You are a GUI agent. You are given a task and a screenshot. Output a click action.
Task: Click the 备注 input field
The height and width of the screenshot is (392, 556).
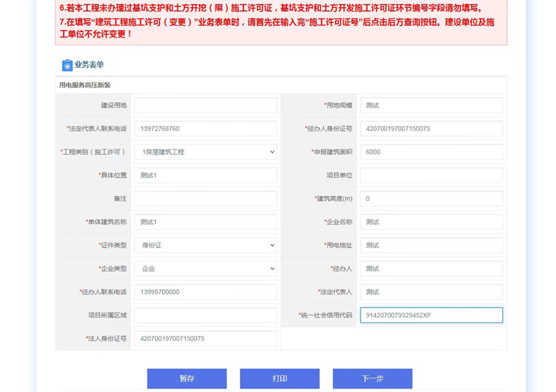(206, 199)
